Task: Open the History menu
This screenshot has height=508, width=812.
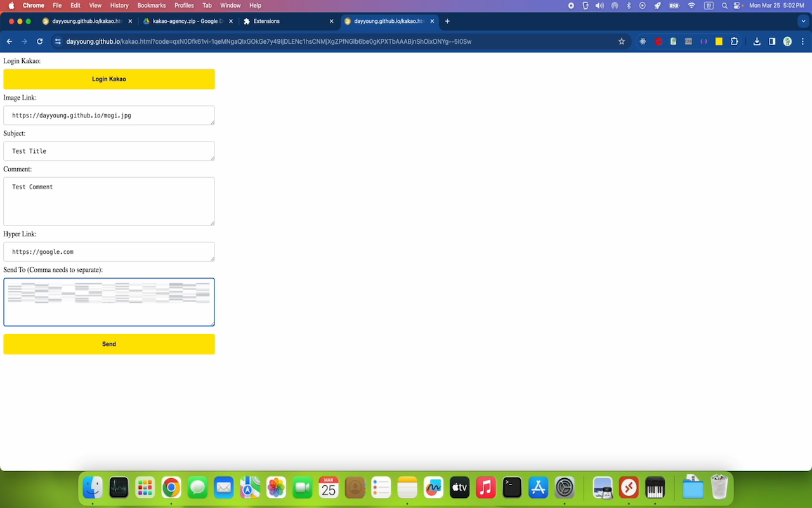Action: (119, 5)
